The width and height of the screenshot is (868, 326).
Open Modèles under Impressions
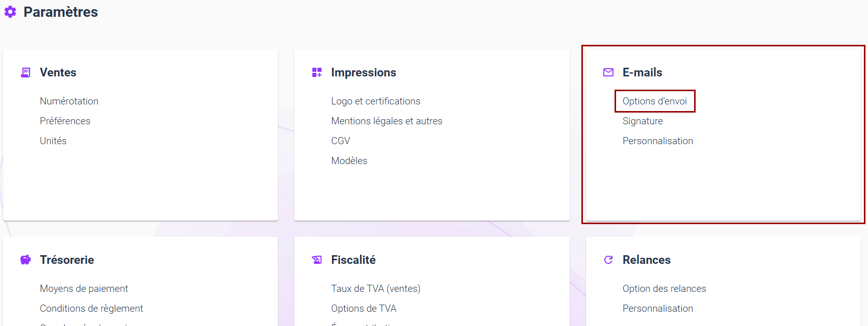point(349,160)
